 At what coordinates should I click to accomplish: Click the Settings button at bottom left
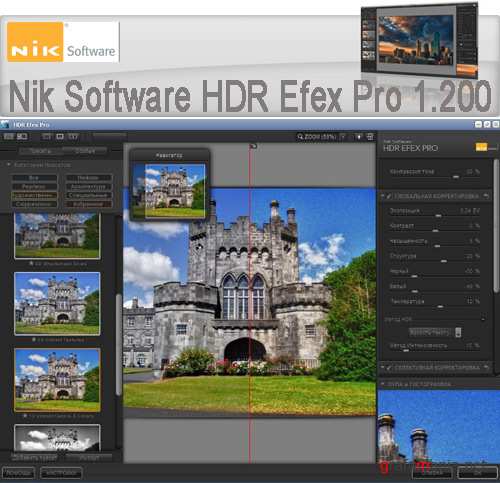(x=61, y=473)
